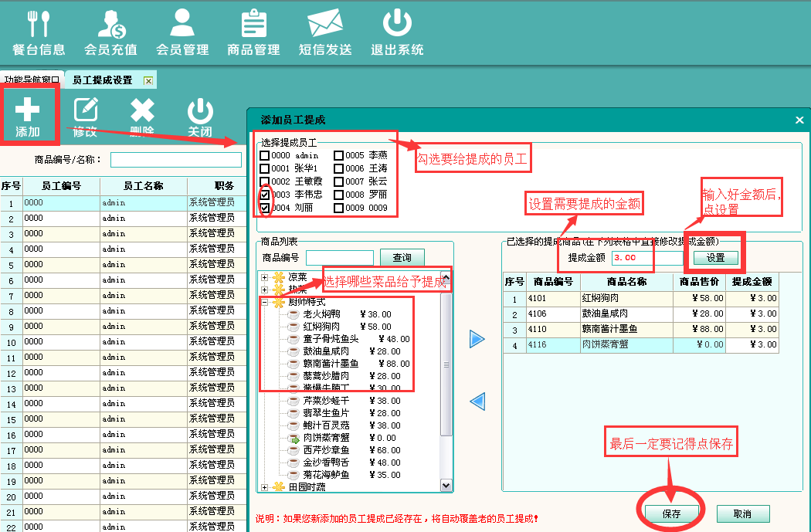Click the 查询 search button
The height and width of the screenshot is (532, 811).
pyautogui.click(x=402, y=258)
